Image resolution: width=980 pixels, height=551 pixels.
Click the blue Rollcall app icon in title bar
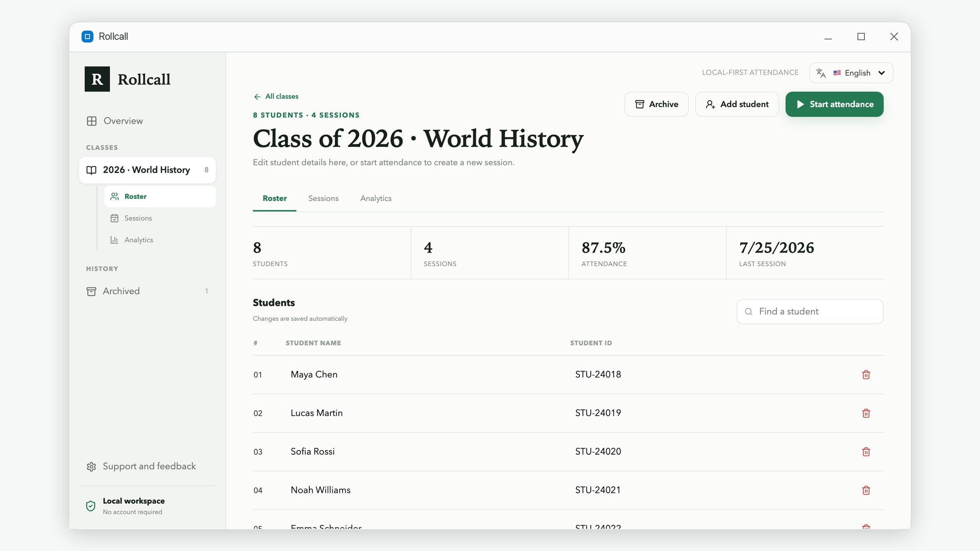click(87, 36)
